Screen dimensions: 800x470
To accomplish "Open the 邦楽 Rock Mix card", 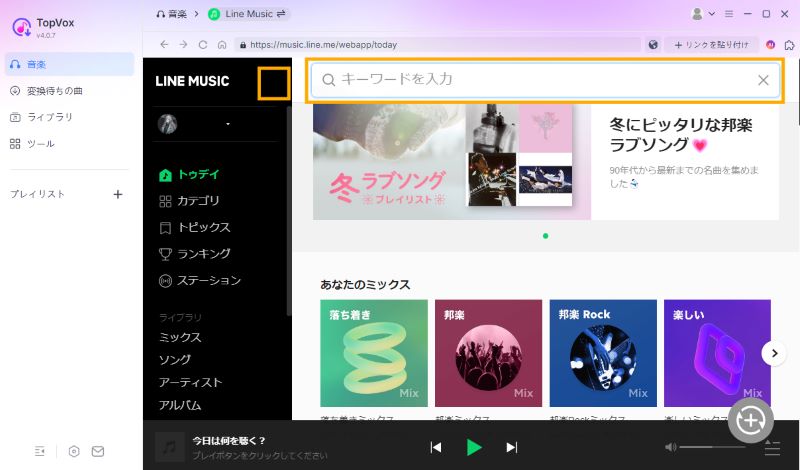I will (603, 353).
